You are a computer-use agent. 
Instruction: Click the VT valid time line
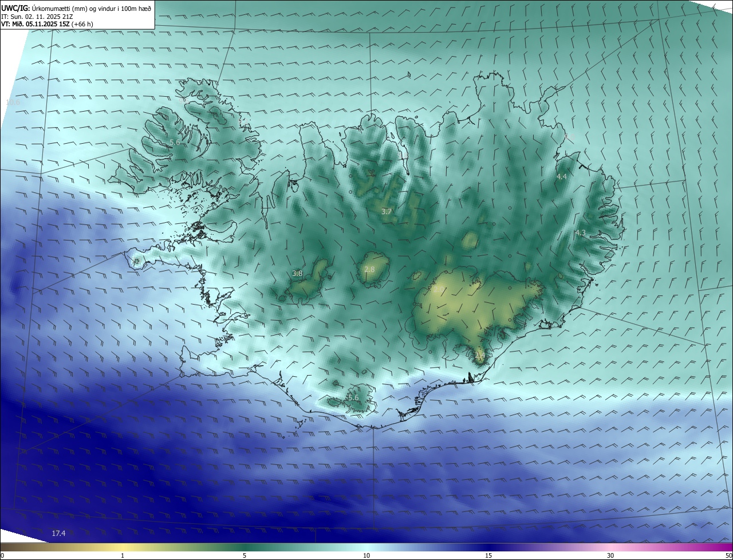click(47, 24)
